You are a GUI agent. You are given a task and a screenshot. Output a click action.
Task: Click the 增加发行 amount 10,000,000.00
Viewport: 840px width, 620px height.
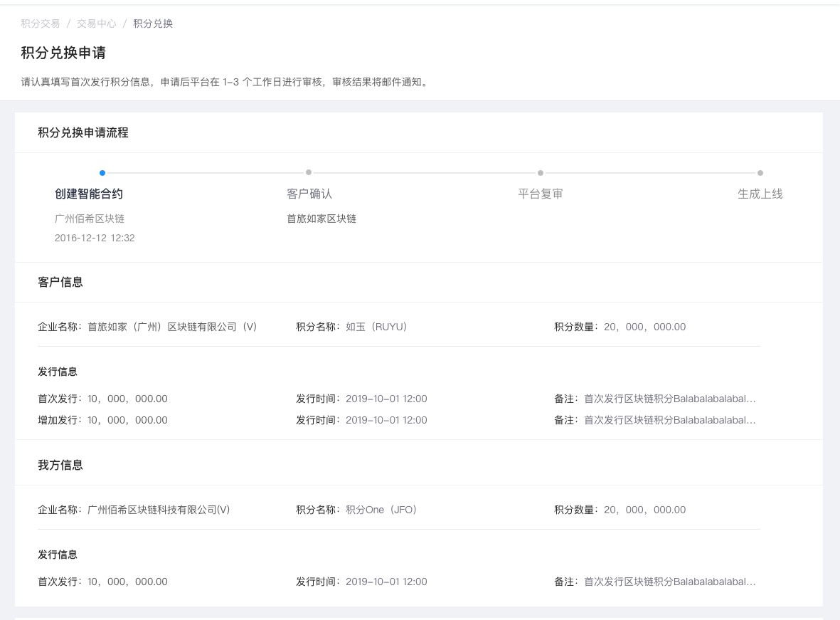[x=127, y=420]
